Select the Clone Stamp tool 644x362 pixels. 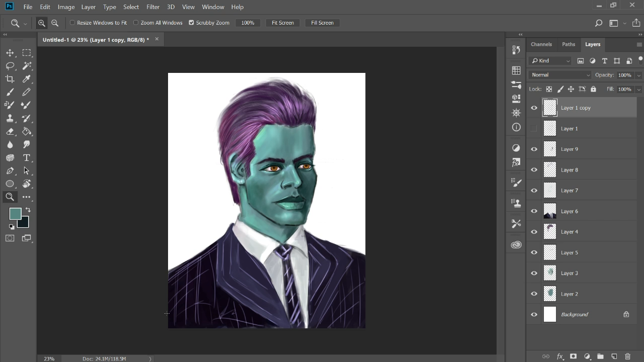(10, 118)
